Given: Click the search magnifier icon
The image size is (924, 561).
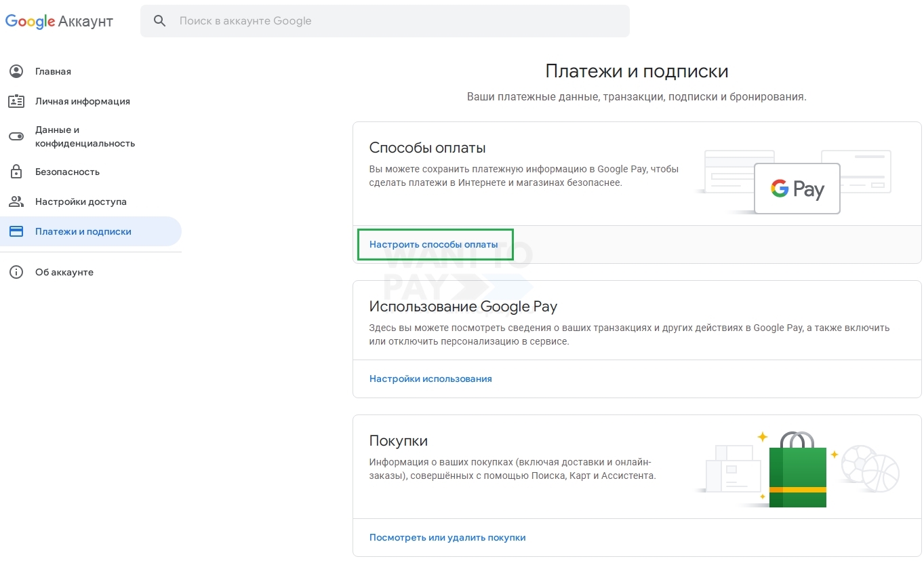Looking at the screenshot, I should click(x=160, y=21).
